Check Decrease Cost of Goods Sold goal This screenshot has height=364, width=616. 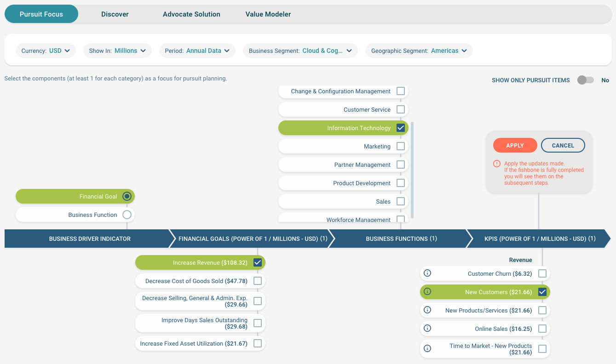(259, 281)
